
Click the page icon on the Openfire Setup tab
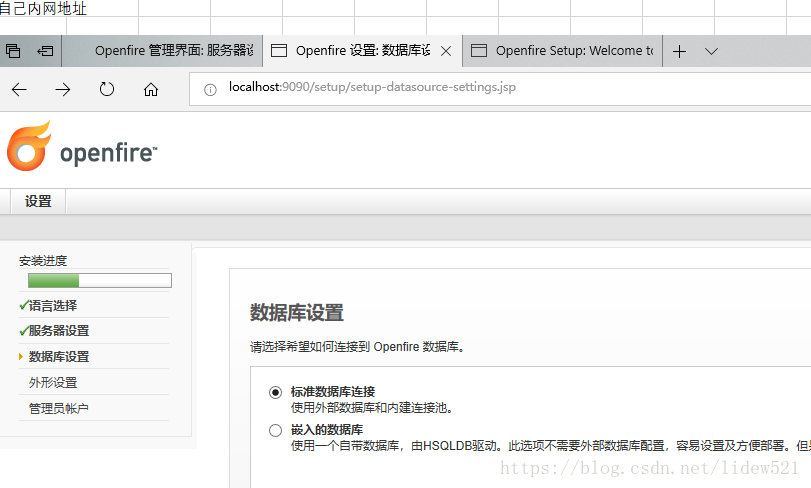[478, 51]
